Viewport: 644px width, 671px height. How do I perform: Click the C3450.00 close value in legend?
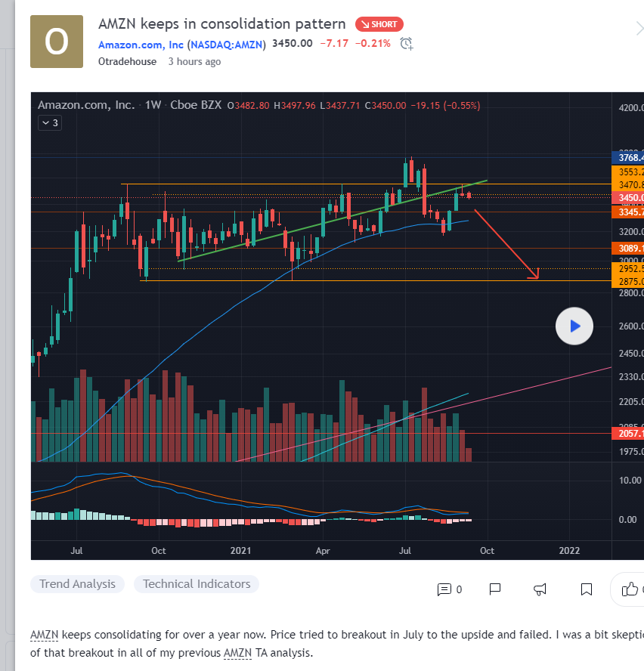click(385, 106)
